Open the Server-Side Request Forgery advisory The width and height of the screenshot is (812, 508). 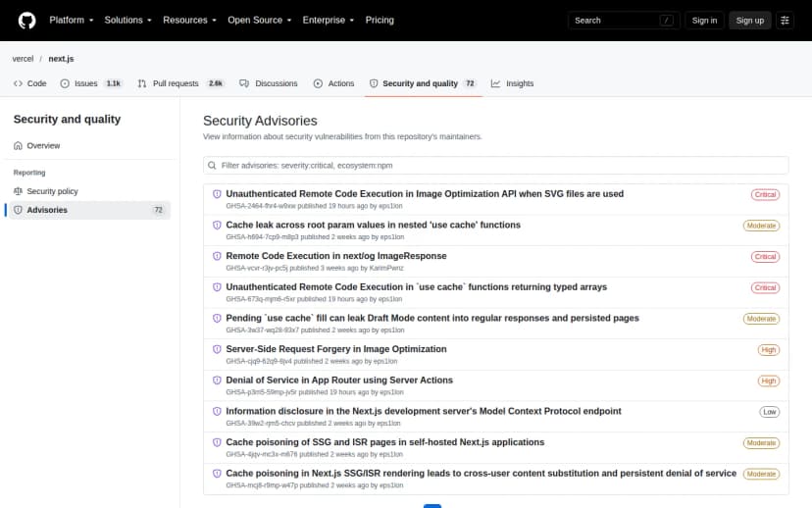pos(336,349)
